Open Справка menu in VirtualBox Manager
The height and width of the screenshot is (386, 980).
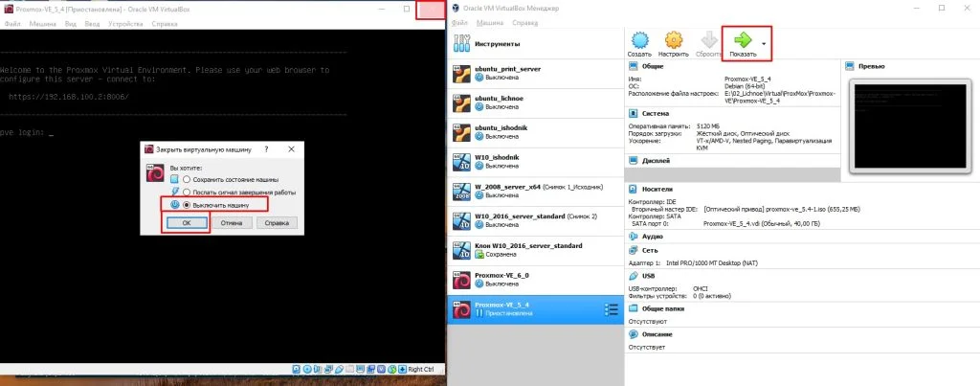point(525,23)
